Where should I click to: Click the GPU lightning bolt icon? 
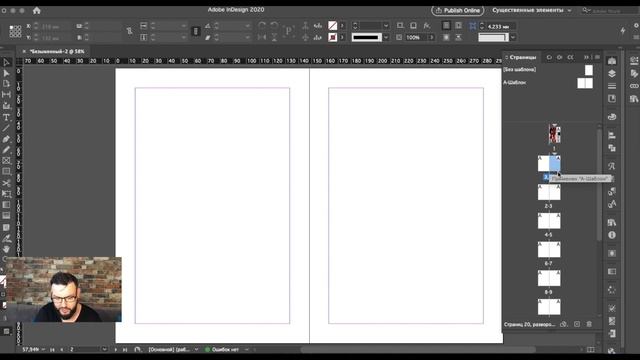[623, 31]
